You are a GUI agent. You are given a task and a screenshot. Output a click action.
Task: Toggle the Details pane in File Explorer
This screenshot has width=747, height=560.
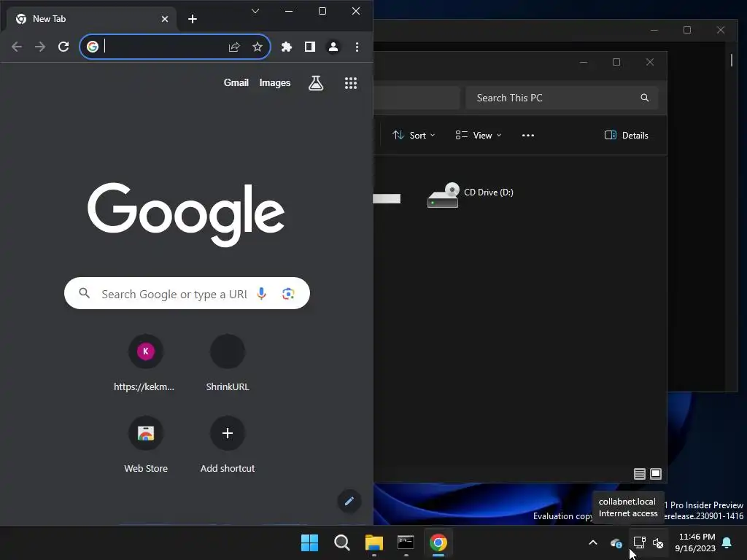(x=626, y=135)
